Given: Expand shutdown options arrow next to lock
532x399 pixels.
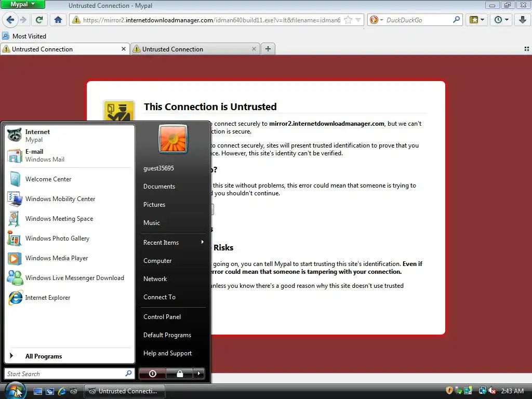Looking at the screenshot, I should pos(199,374).
